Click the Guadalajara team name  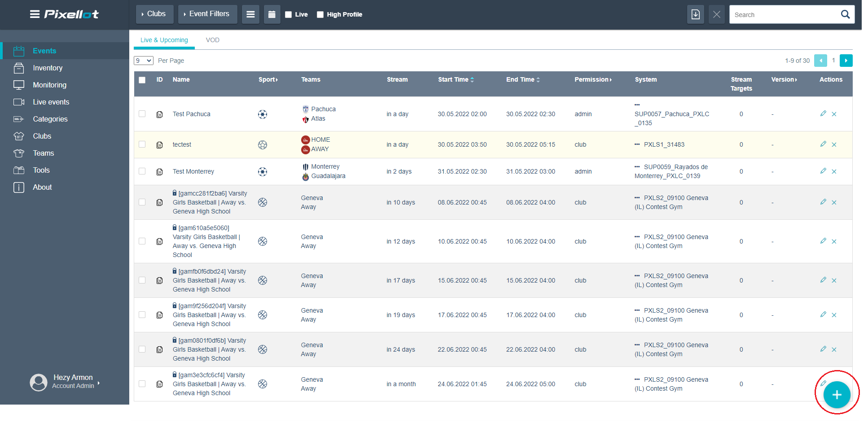[x=329, y=176]
